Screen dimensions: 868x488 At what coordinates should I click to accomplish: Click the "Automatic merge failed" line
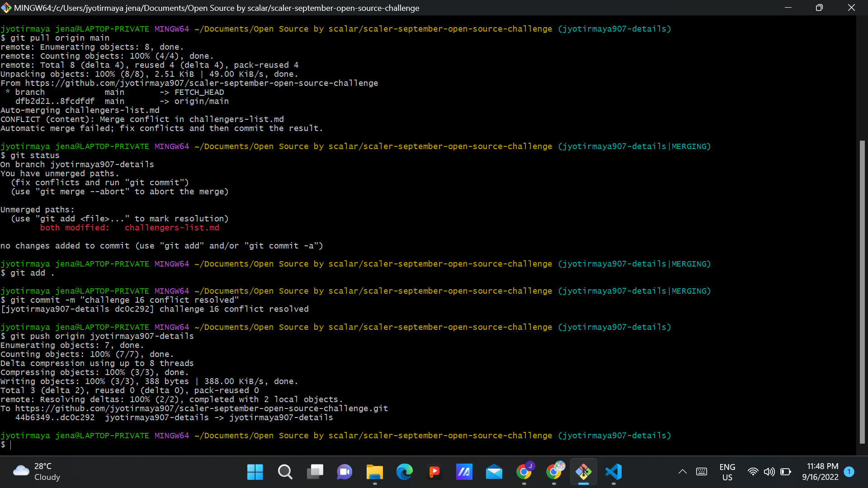pos(162,128)
